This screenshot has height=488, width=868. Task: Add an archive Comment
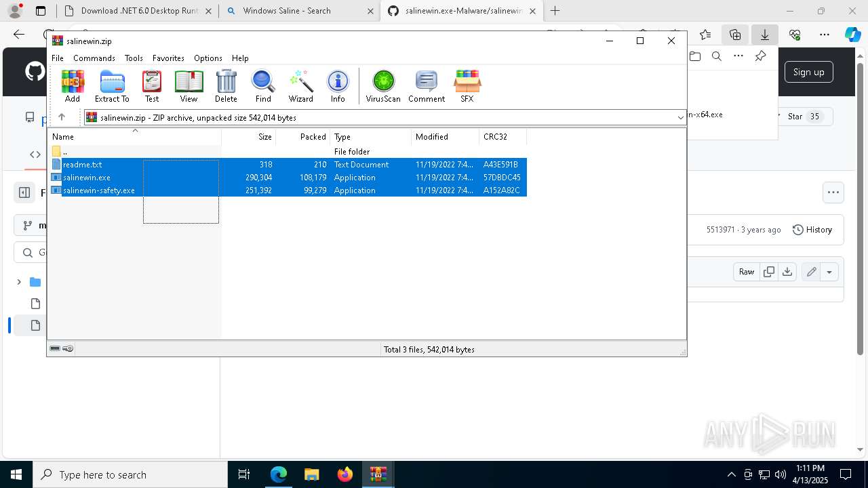[x=427, y=86]
